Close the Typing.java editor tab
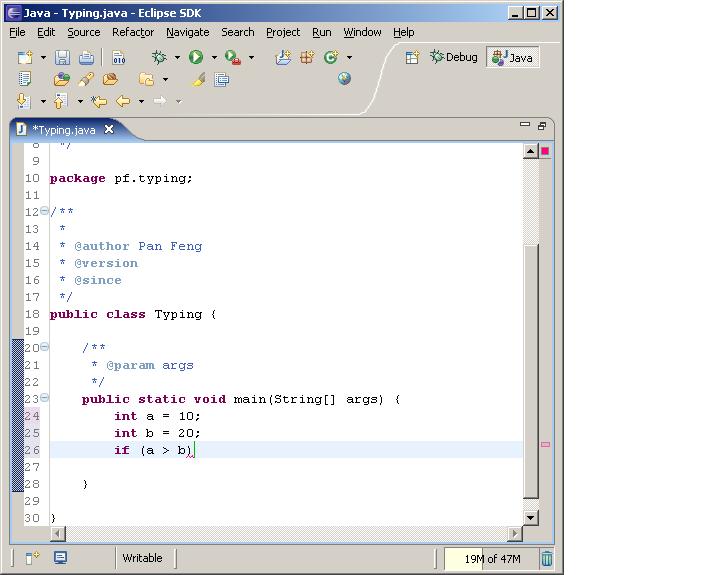This screenshot has width=711, height=575. pyautogui.click(x=109, y=130)
